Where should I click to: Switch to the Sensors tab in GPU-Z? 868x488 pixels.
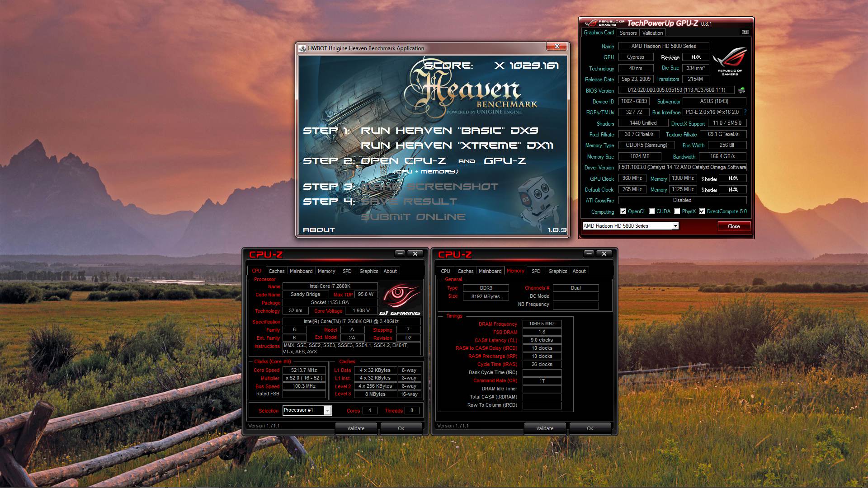[x=628, y=33]
